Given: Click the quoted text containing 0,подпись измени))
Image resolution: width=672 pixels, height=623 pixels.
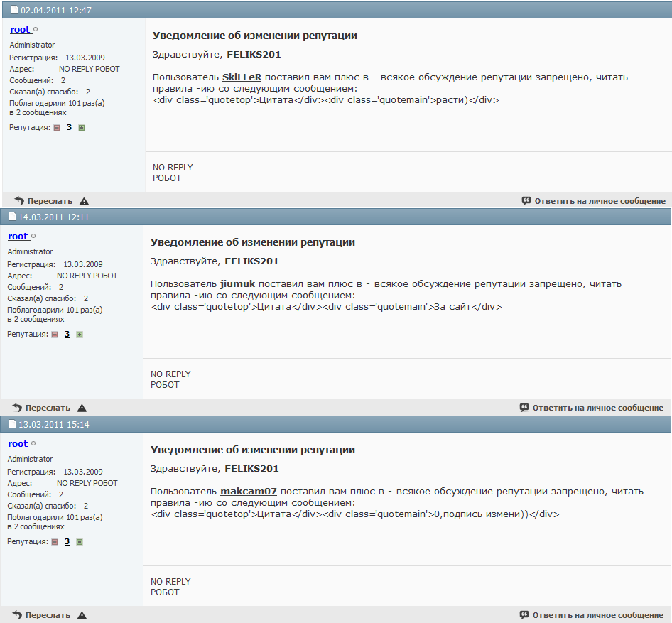Looking at the screenshot, I should 355,514.
